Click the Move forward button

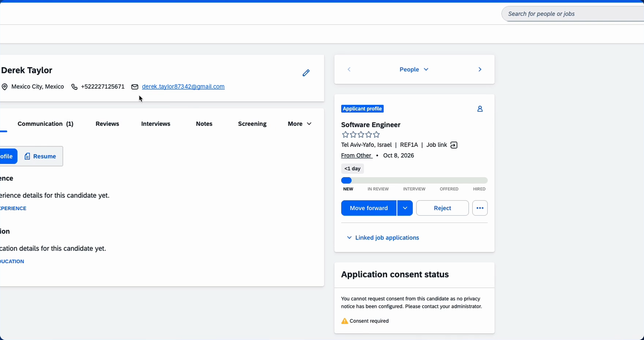coord(369,208)
